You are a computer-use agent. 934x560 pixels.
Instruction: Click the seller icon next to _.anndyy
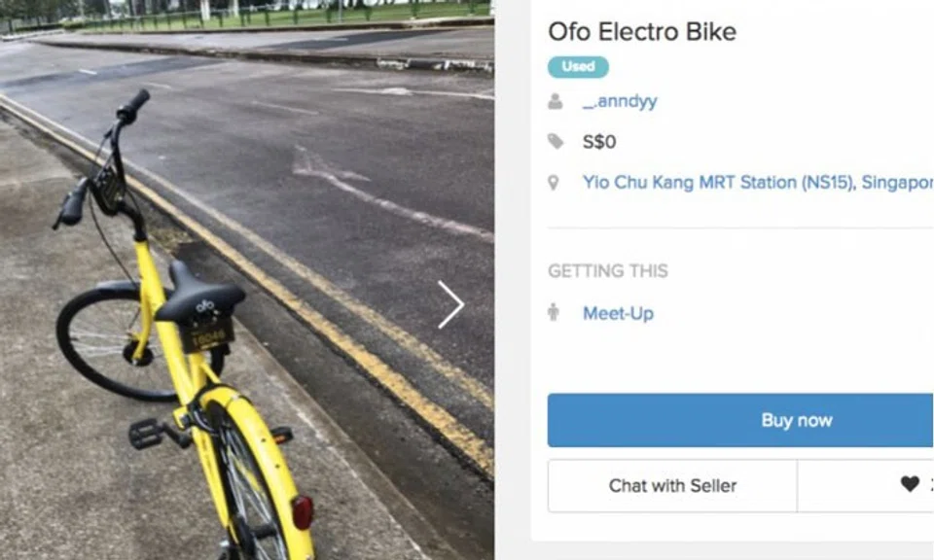(555, 100)
